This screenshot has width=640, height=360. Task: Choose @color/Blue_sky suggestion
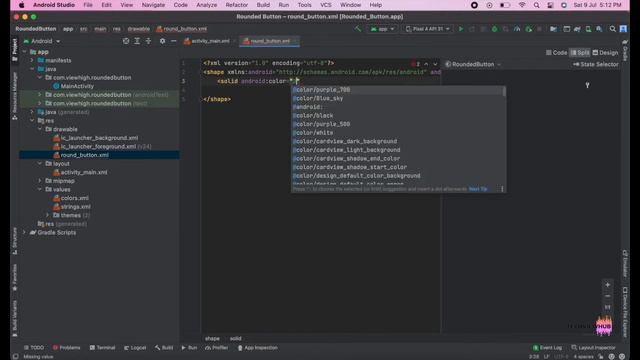[x=398, y=98]
